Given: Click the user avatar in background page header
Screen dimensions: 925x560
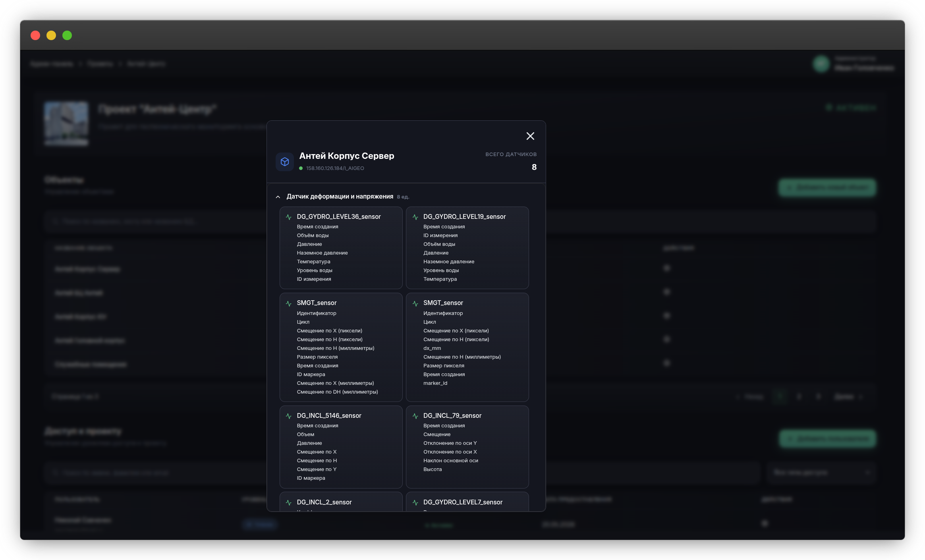Looking at the screenshot, I should [x=821, y=64].
